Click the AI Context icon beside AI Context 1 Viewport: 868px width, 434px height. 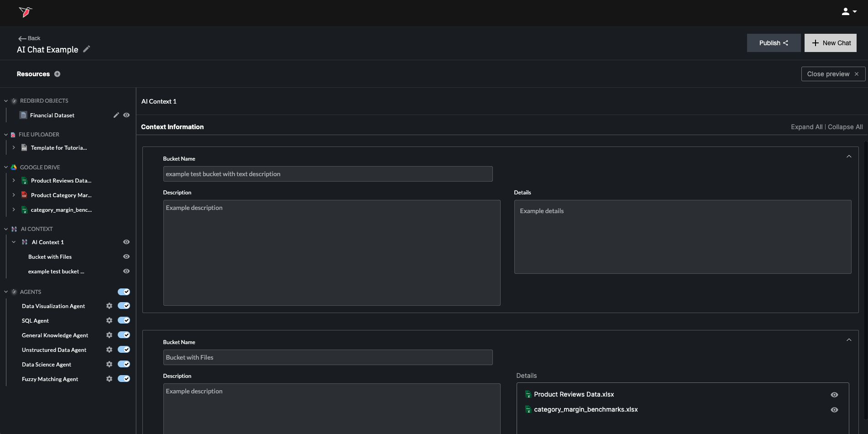click(x=25, y=242)
